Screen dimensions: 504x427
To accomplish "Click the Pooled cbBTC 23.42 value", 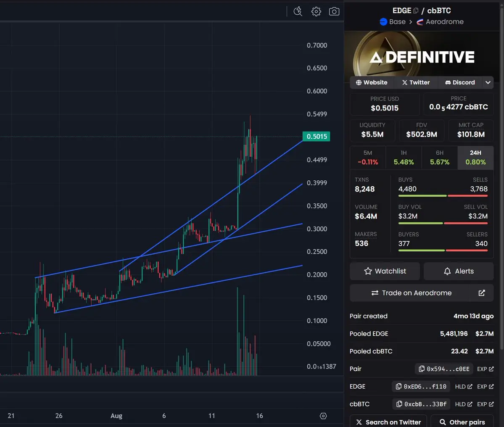I will click(x=459, y=351).
